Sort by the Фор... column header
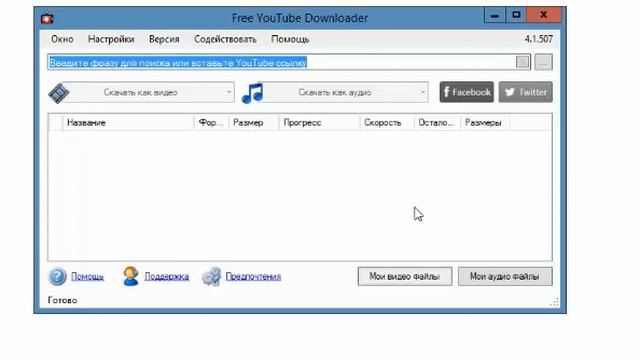This screenshot has width=640, height=360. (211, 122)
